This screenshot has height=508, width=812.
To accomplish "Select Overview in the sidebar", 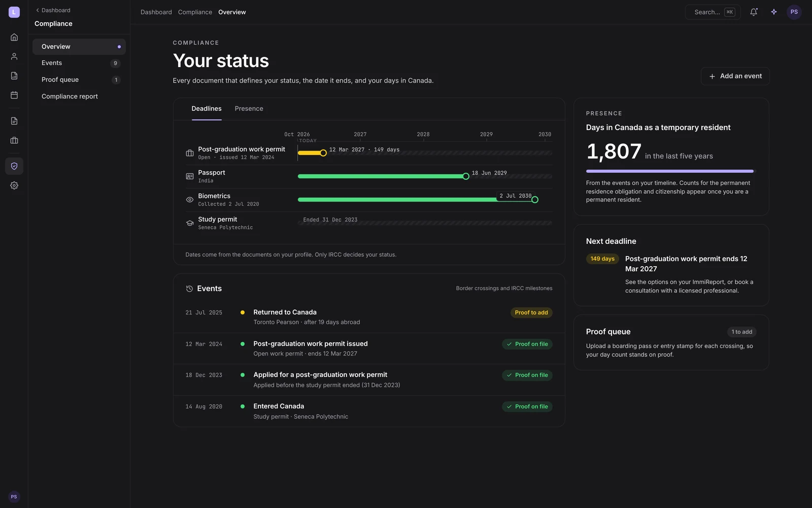I will 79,47.
